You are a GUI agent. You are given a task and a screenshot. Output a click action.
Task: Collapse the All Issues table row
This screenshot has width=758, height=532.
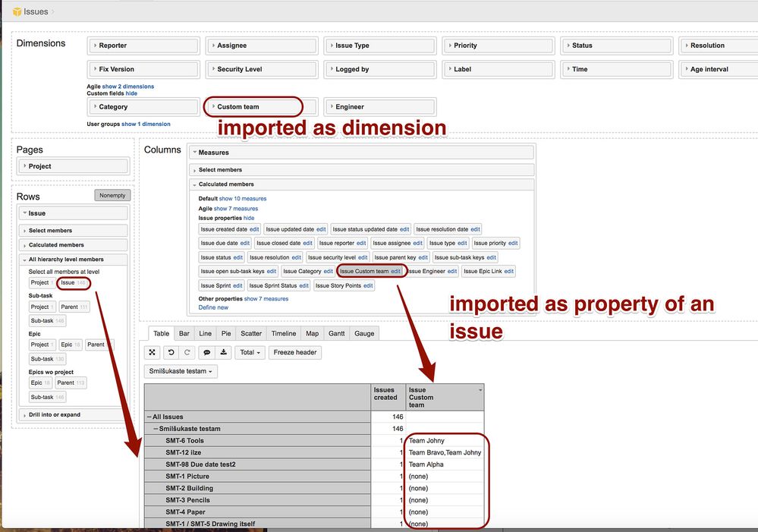(x=149, y=417)
